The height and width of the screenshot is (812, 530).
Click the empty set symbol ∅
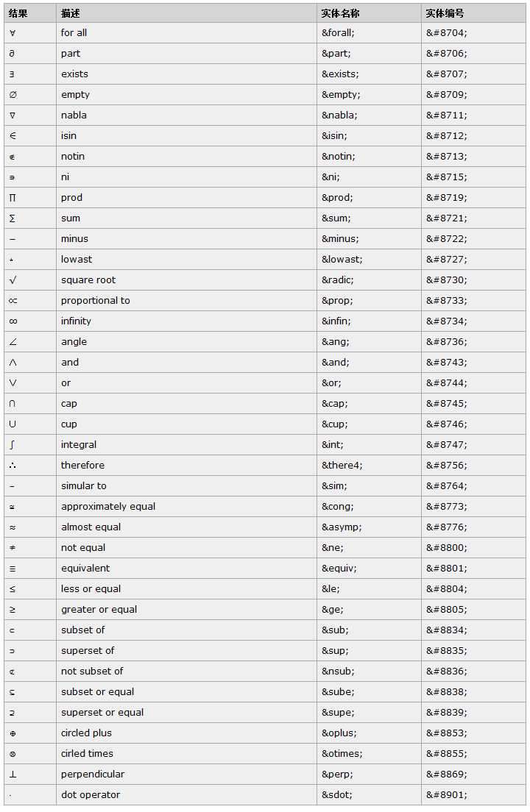[x=13, y=95]
